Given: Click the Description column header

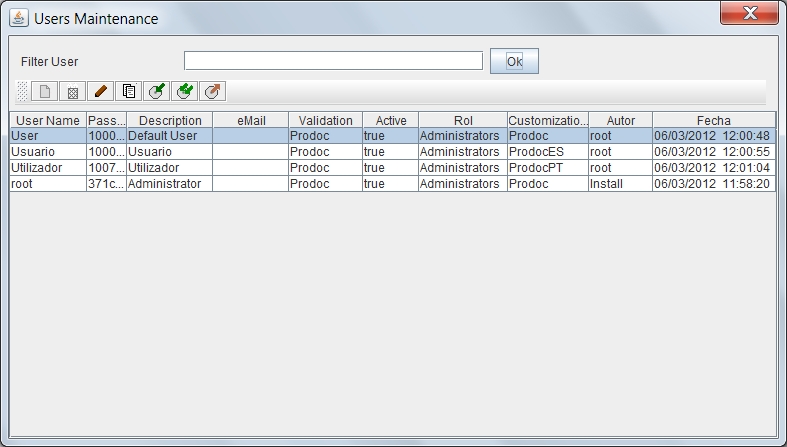Looking at the screenshot, I should [x=170, y=120].
